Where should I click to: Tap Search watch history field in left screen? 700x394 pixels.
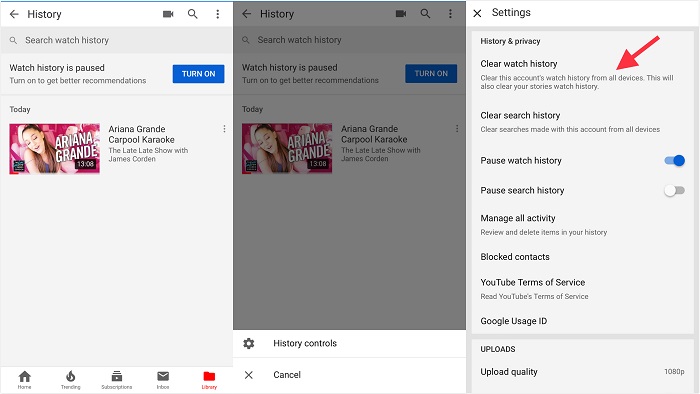(117, 40)
